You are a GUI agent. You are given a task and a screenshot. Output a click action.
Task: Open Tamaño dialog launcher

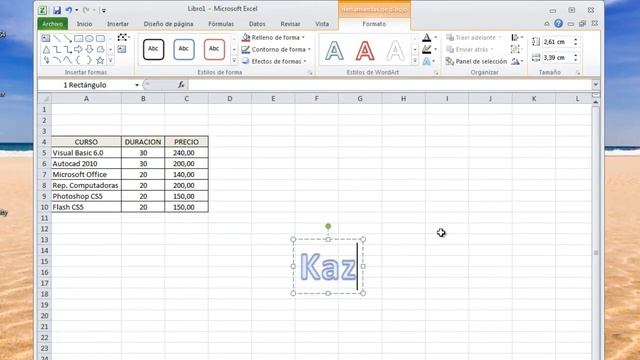(x=578, y=72)
